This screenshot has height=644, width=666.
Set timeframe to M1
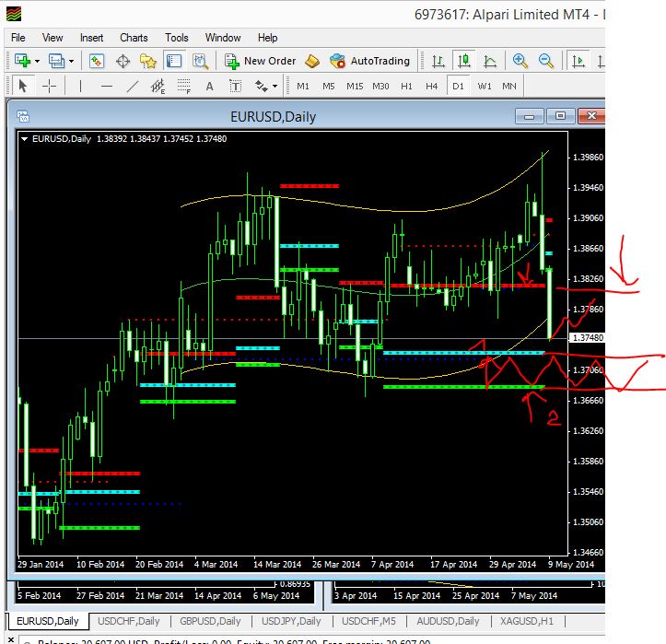pyautogui.click(x=303, y=87)
